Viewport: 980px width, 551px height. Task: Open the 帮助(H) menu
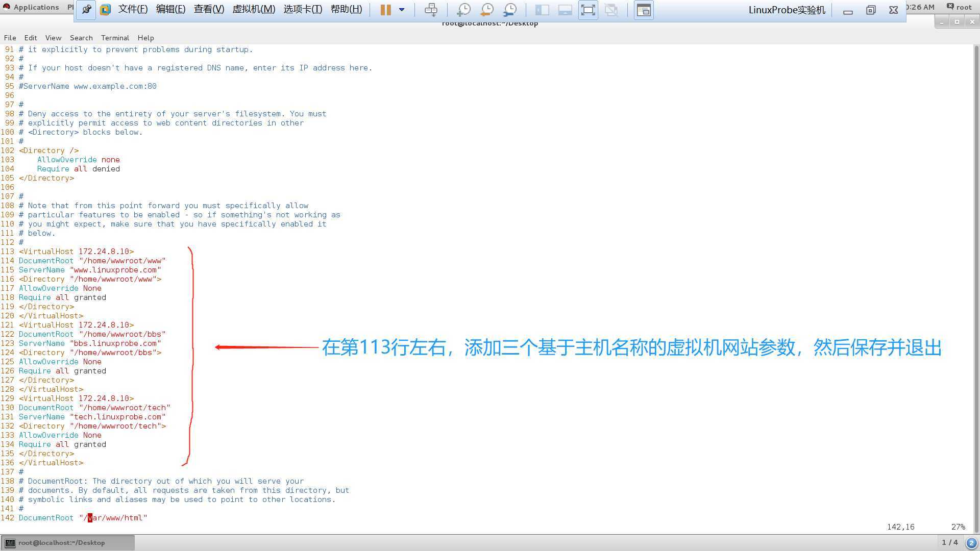(346, 10)
